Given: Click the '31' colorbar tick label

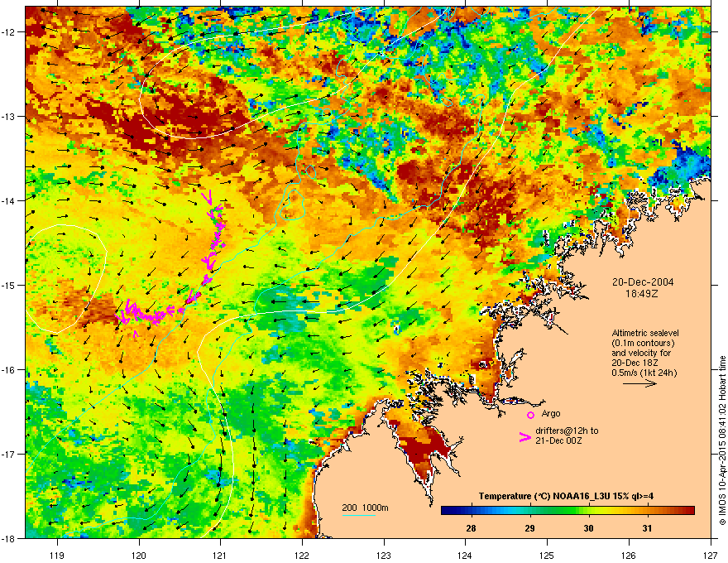Looking at the screenshot, I should (x=647, y=528).
